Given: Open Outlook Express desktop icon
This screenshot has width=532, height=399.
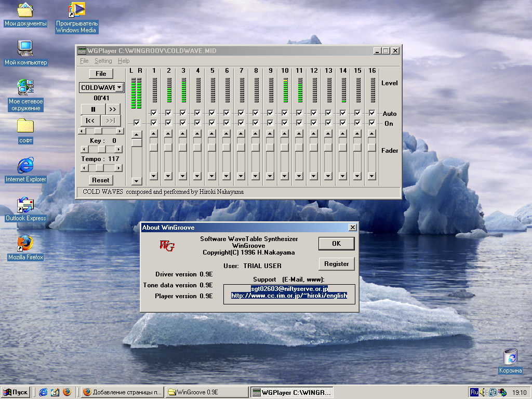Looking at the screenshot, I should click(x=25, y=205).
